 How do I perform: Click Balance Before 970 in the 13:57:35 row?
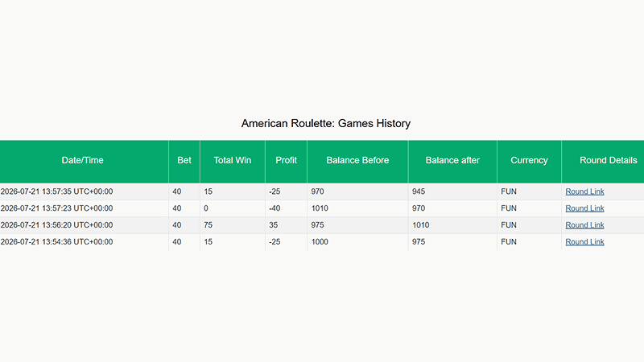(317, 191)
